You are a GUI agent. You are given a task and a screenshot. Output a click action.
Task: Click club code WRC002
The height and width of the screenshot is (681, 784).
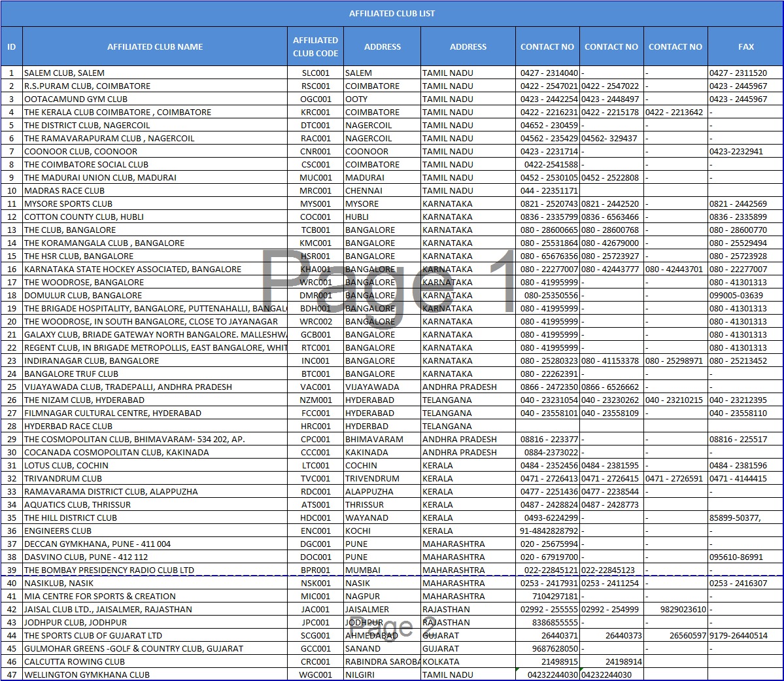[315, 321]
